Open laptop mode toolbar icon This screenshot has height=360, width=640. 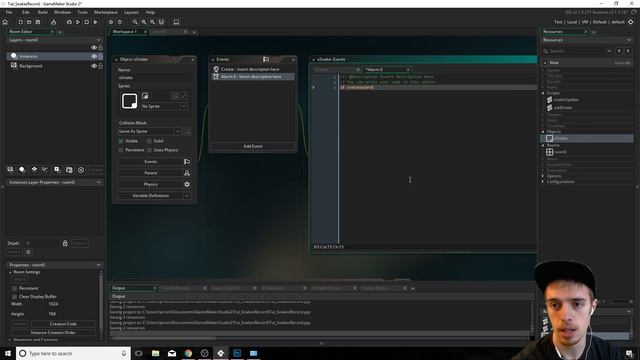[x=176, y=22]
